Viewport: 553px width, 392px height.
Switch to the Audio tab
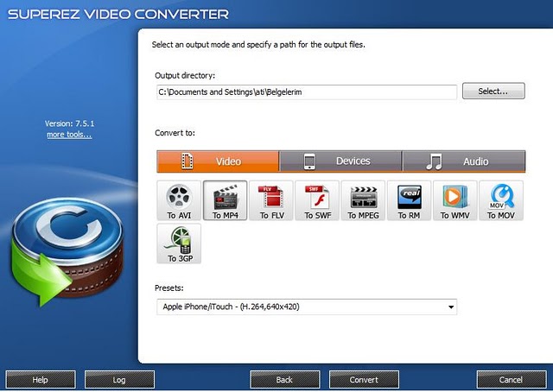point(464,161)
